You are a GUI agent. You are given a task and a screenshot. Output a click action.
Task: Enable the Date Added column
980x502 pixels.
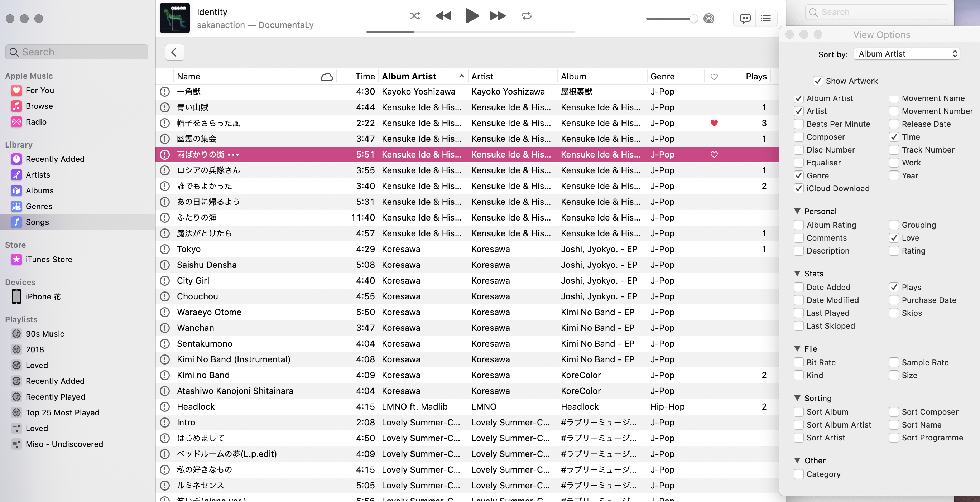[x=798, y=287]
